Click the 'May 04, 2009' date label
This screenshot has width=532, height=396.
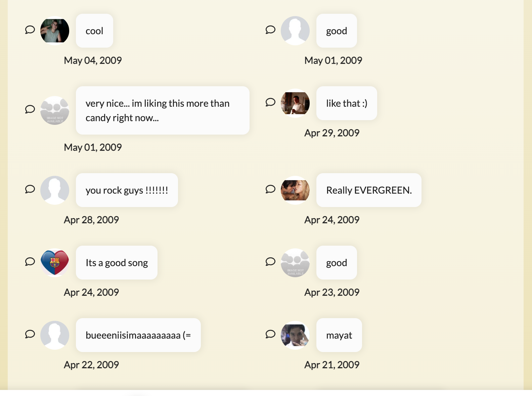(93, 60)
